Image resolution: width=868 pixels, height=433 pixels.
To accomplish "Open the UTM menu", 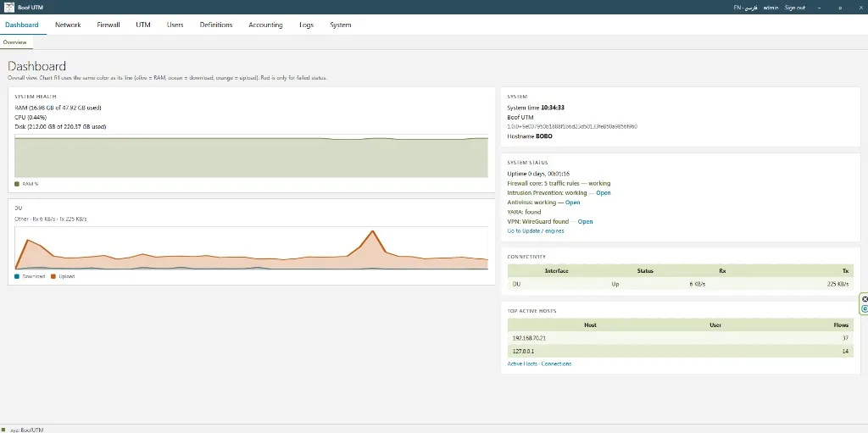I will click(143, 25).
